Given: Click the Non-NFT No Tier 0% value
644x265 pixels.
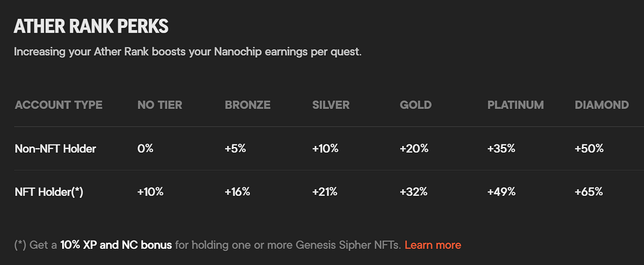Looking at the screenshot, I should (x=145, y=149).
